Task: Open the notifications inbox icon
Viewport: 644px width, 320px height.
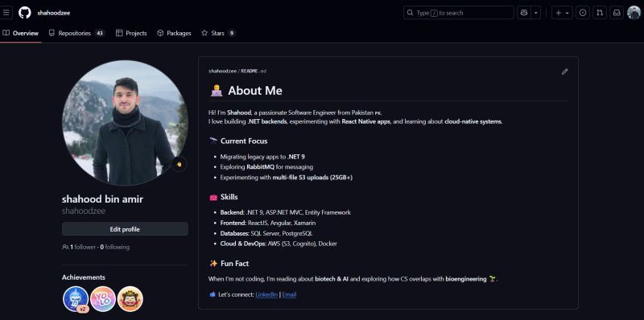Action: 617,13
